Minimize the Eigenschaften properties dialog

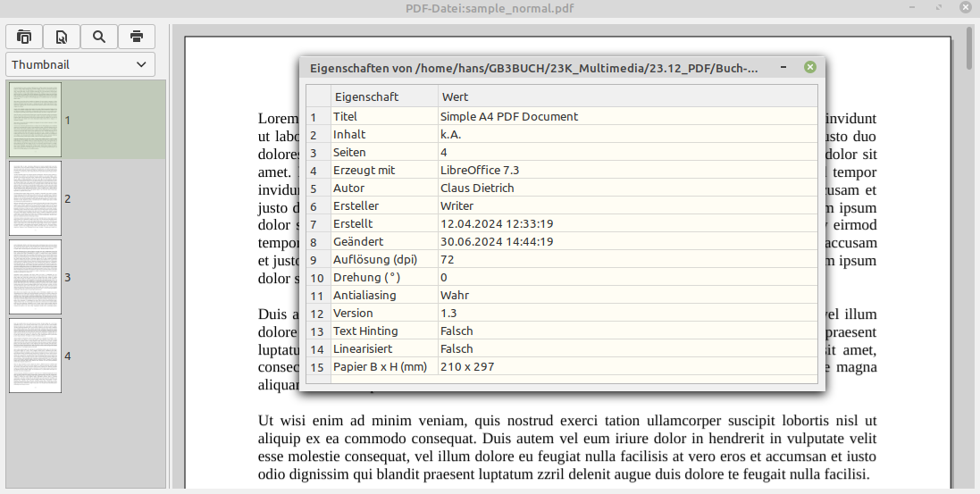[x=783, y=67]
